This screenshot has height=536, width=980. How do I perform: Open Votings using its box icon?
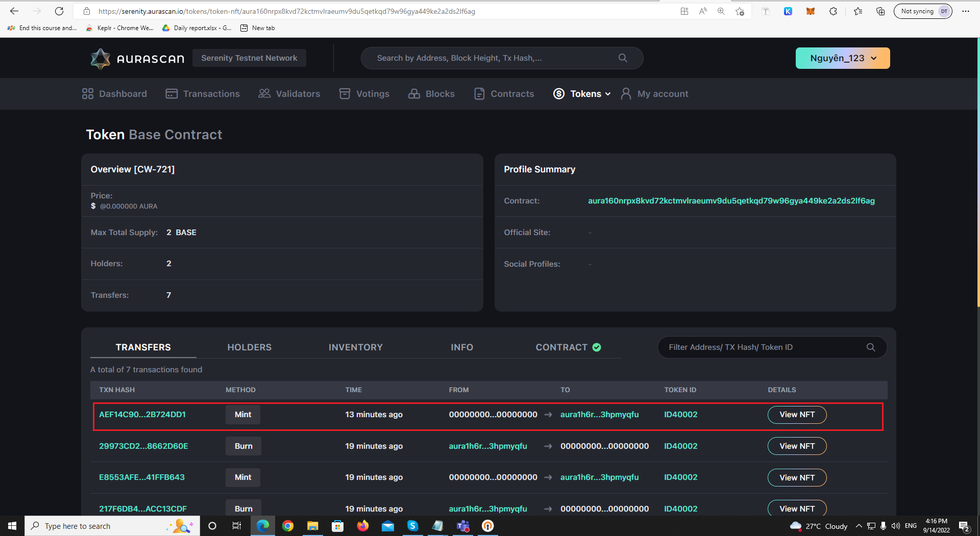click(345, 94)
